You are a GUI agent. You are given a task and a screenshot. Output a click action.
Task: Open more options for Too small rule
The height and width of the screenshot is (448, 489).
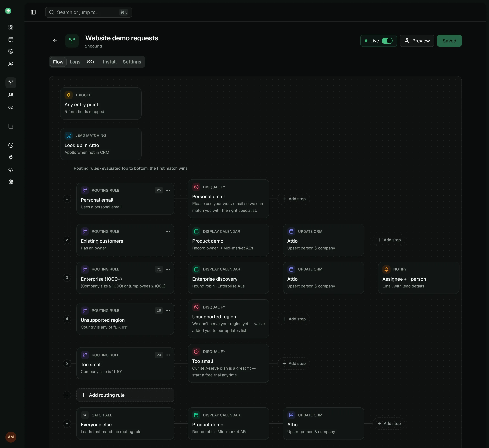(168, 355)
